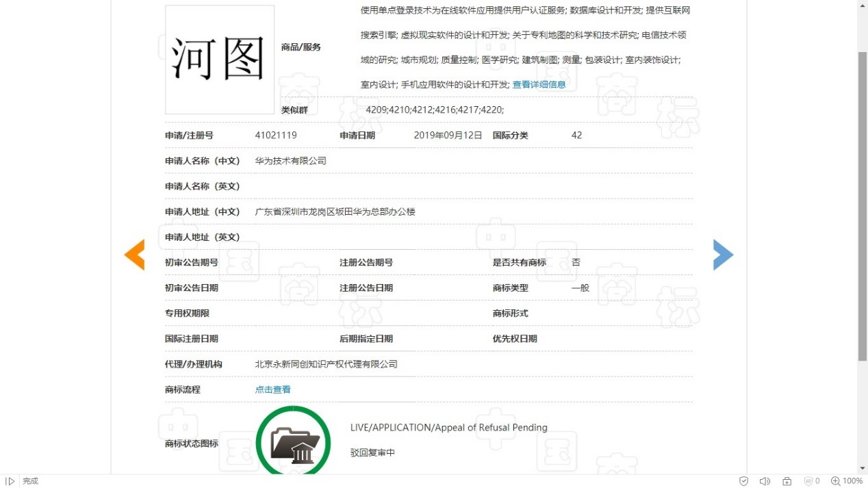Click the 国际注册日期 label

point(192,339)
